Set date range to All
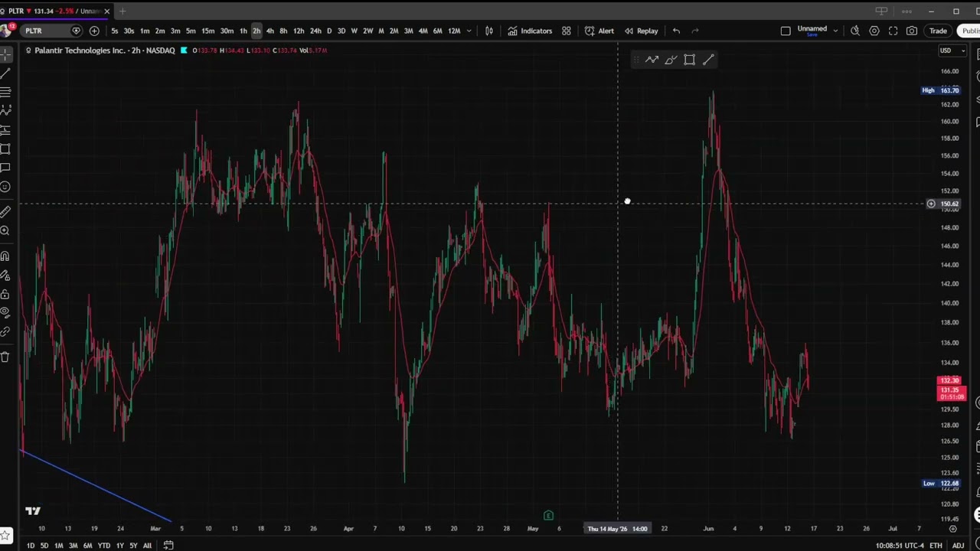 pyautogui.click(x=147, y=546)
